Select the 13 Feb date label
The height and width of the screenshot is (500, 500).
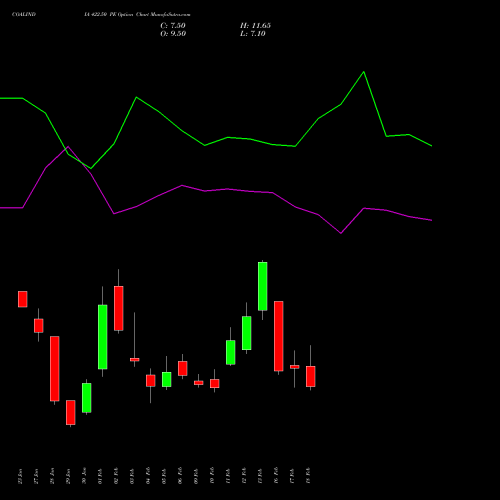260,476
